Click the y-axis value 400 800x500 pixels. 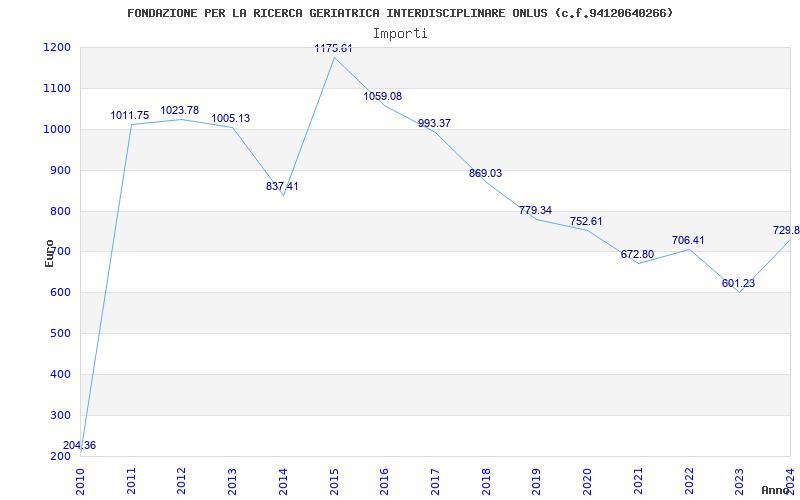coord(58,374)
